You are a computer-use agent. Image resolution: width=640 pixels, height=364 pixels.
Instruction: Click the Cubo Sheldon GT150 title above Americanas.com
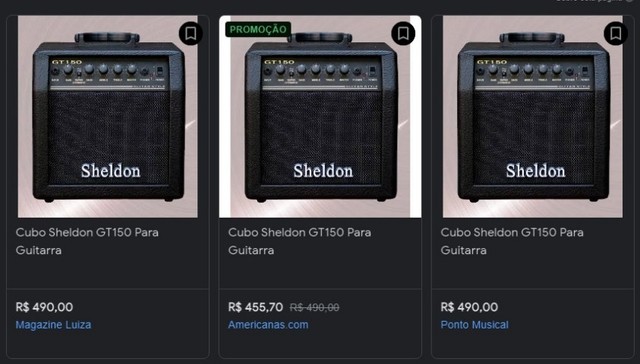300,241
